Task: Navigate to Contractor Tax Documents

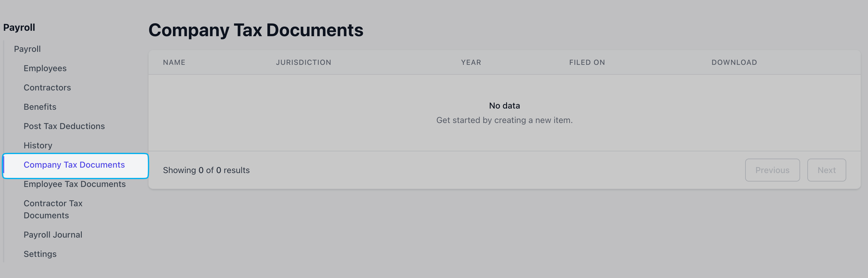Action: (x=53, y=209)
